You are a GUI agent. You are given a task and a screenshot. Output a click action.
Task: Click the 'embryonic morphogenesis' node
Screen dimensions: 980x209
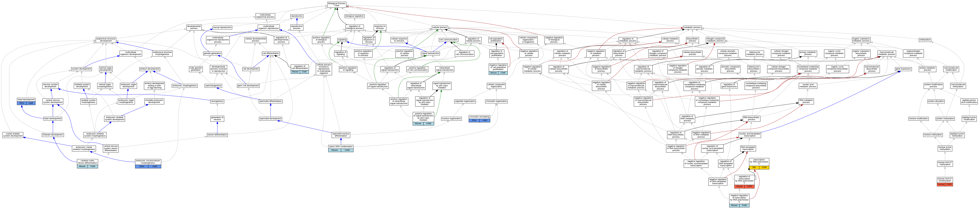coord(185,86)
